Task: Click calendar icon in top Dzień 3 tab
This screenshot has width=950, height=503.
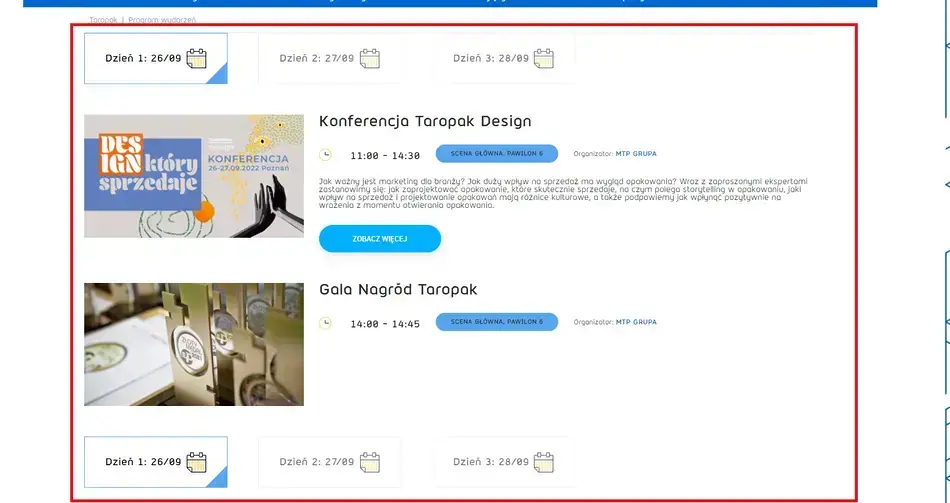Action: click(543, 58)
